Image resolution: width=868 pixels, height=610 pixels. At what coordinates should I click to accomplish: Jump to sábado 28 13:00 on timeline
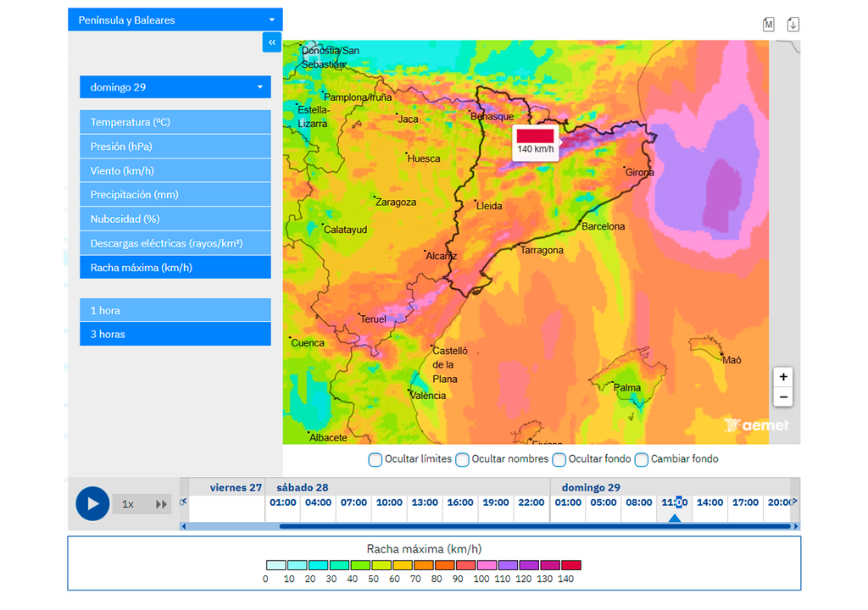425,502
